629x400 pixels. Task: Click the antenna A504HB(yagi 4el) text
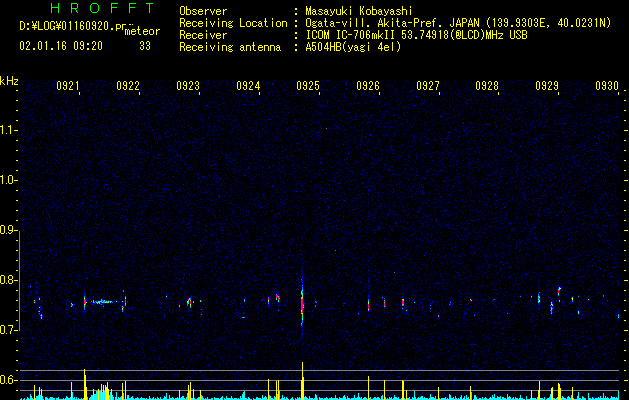pyautogui.click(x=353, y=47)
